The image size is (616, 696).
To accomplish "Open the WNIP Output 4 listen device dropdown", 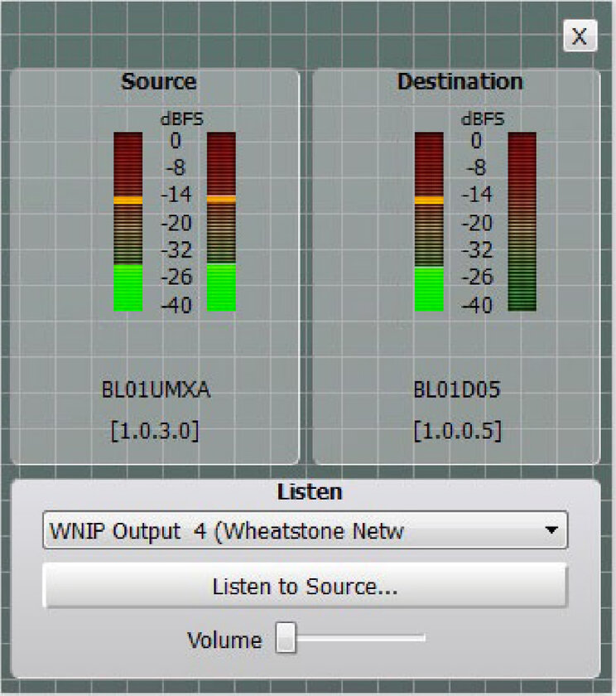I will click(x=306, y=530).
